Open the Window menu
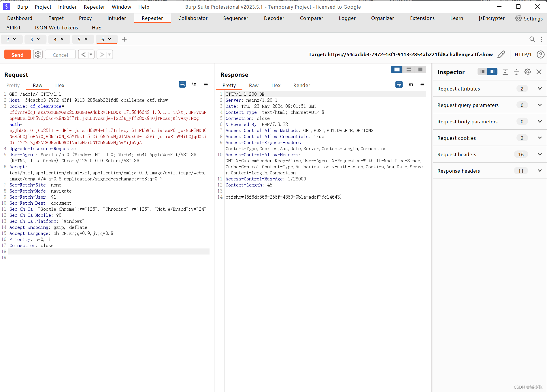547x392 pixels. pos(121,7)
